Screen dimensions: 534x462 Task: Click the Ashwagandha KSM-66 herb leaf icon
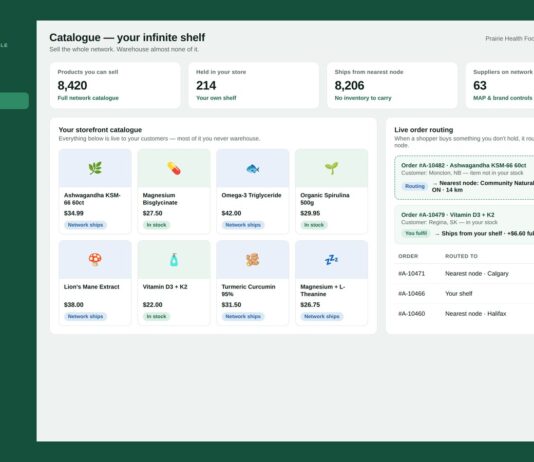(95, 168)
